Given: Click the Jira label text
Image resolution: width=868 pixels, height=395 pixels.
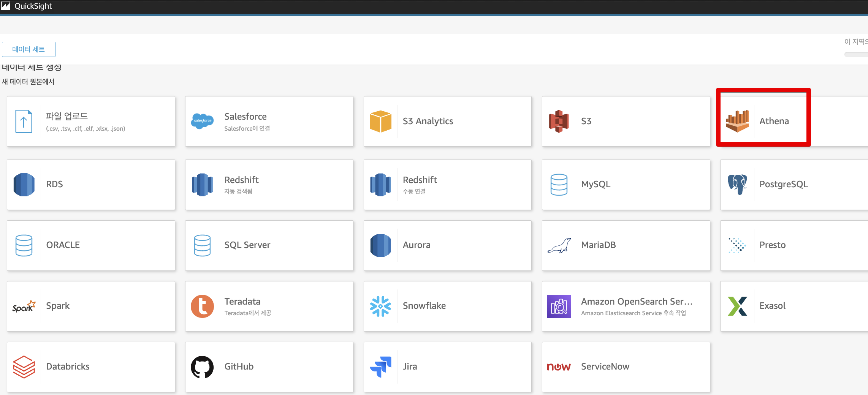Looking at the screenshot, I should 410,367.
